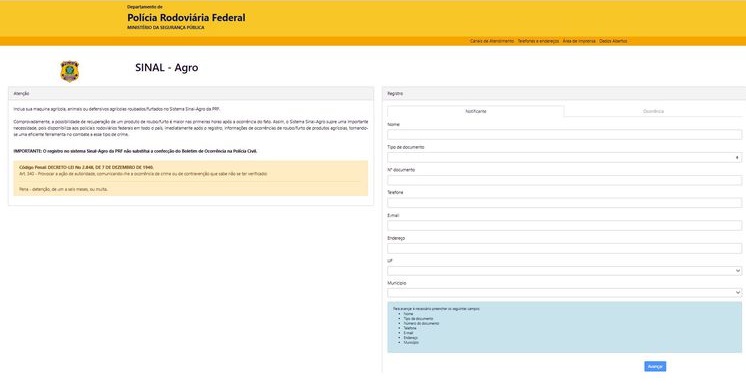Focus the Nome input field
This screenshot has width=746, height=387.
click(564, 135)
